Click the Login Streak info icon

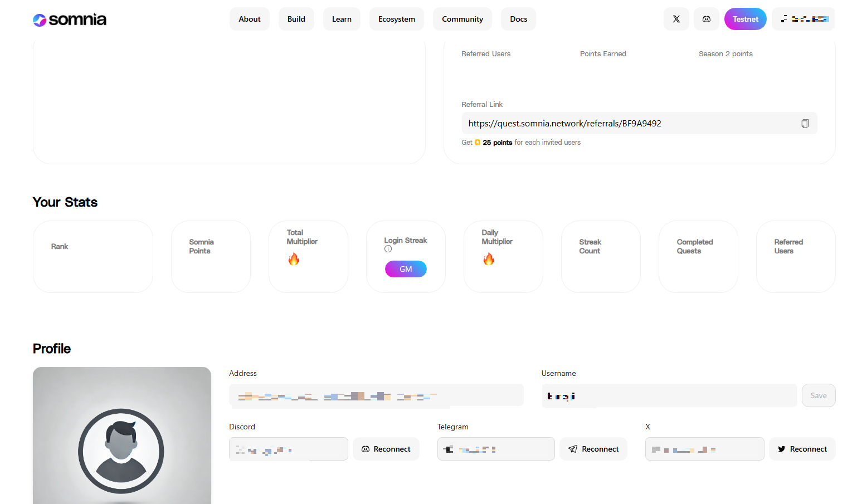point(388,249)
